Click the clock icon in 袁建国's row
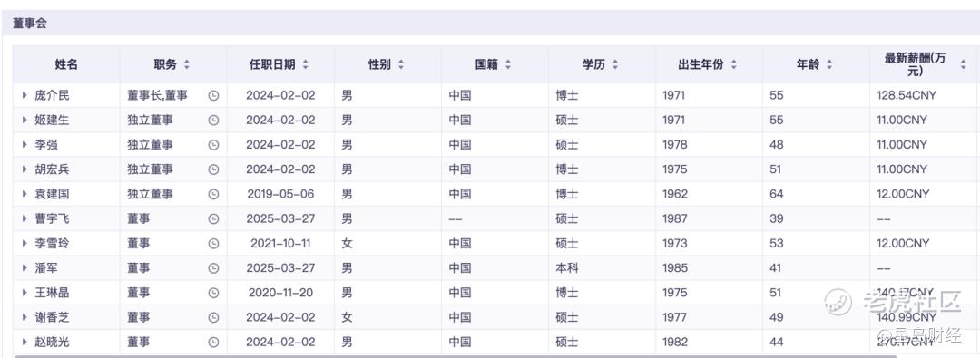This screenshot has width=980, height=358. point(213,194)
